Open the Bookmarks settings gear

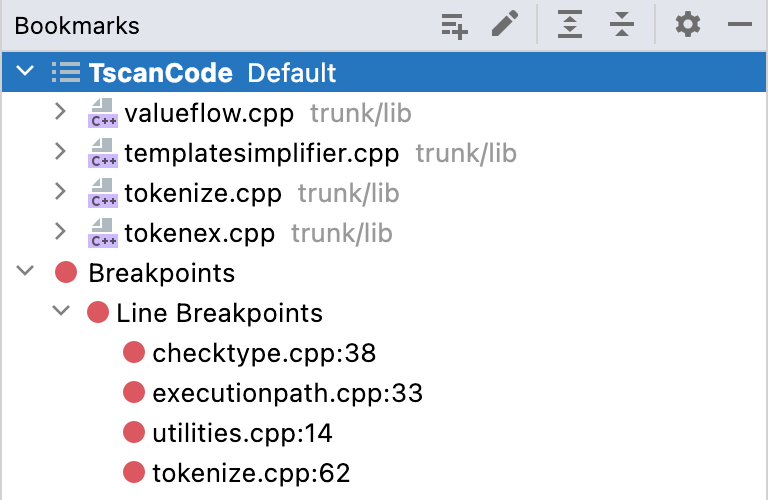click(x=688, y=25)
